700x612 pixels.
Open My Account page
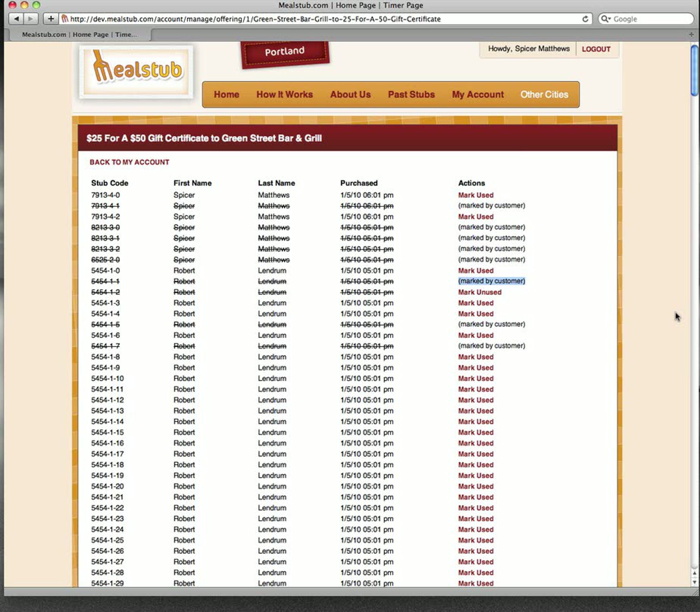tap(477, 94)
